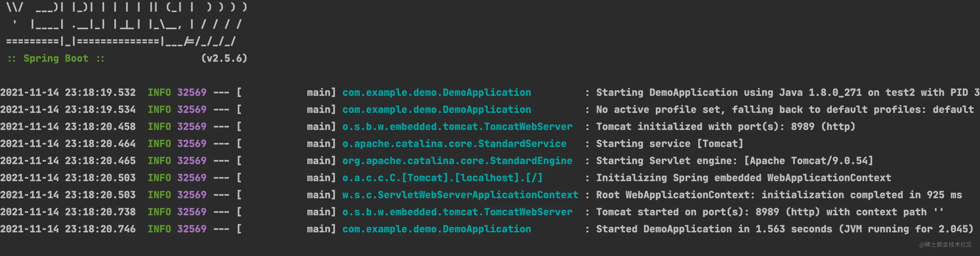The height and width of the screenshot is (256, 980).
Task: Click the timestamp 2021-11-14 23:18:20.746
Action: pos(68,229)
